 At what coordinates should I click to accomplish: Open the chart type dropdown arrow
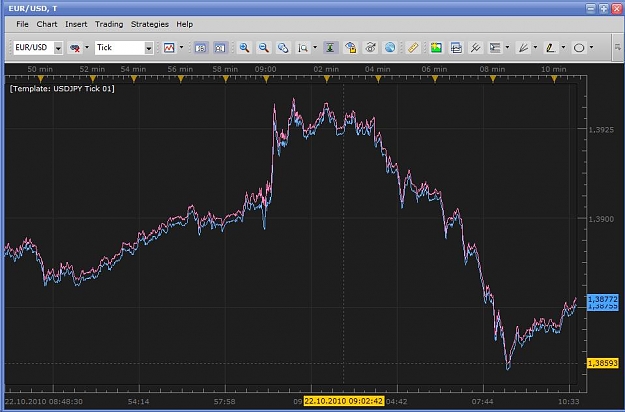pyautogui.click(x=181, y=47)
